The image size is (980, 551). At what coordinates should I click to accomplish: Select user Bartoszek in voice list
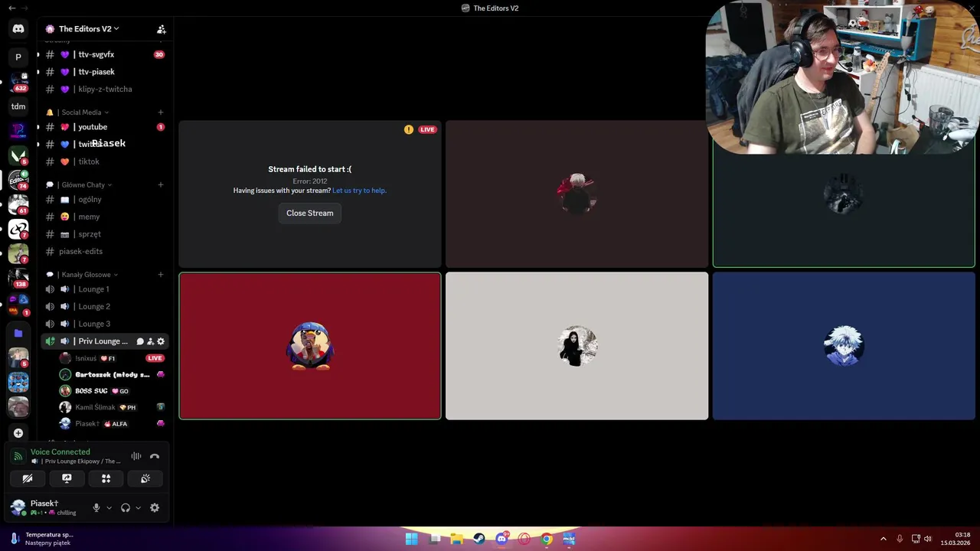tap(112, 374)
